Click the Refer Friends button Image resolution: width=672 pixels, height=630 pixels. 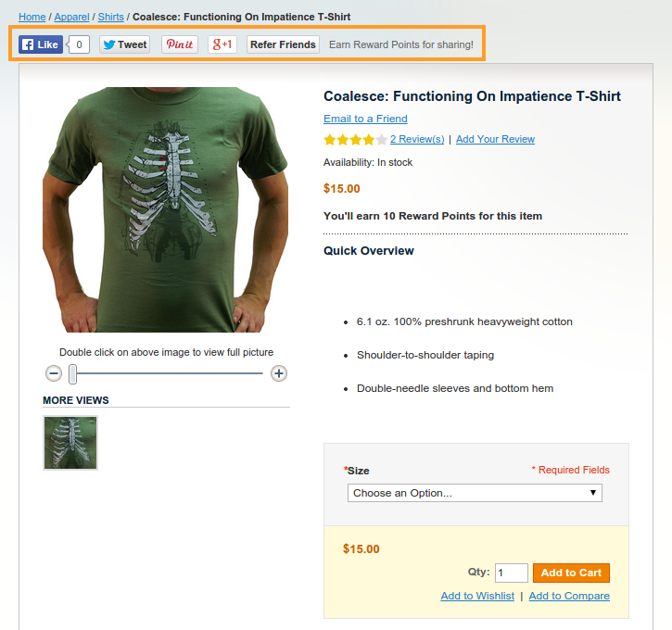[283, 44]
